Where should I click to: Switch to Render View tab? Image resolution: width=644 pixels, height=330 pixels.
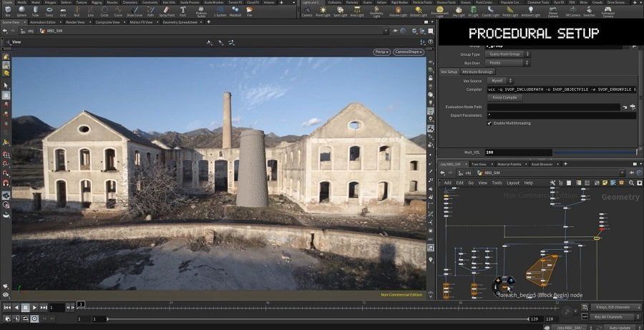[75, 22]
